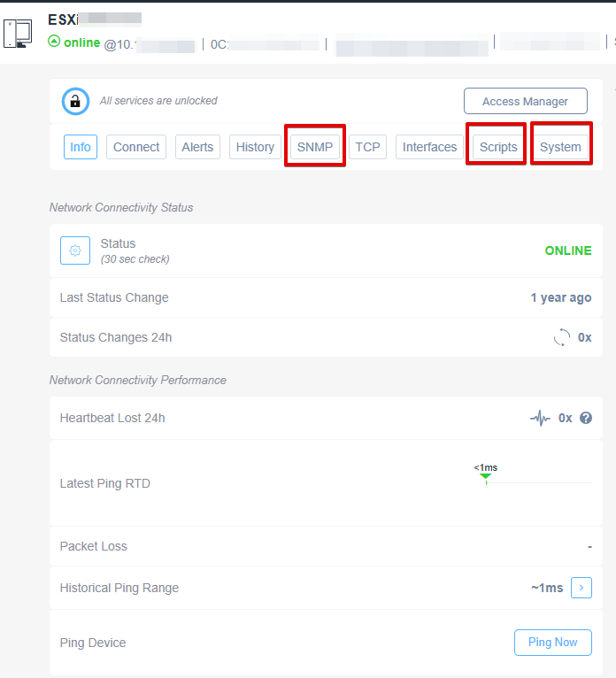Click the device icon beside ESXi name
The width and height of the screenshot is (616, 678).
(x=18, y=34)
